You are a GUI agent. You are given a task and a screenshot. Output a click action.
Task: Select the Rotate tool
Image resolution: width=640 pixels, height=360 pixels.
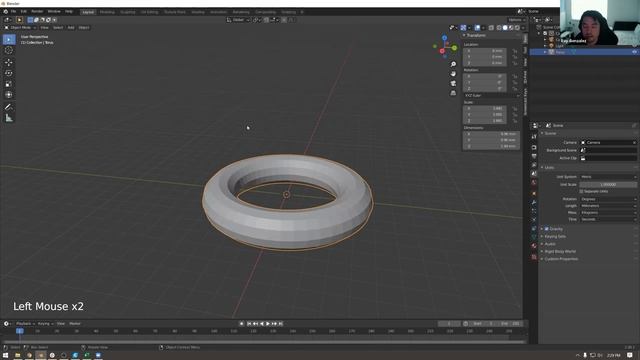point(9,73)
